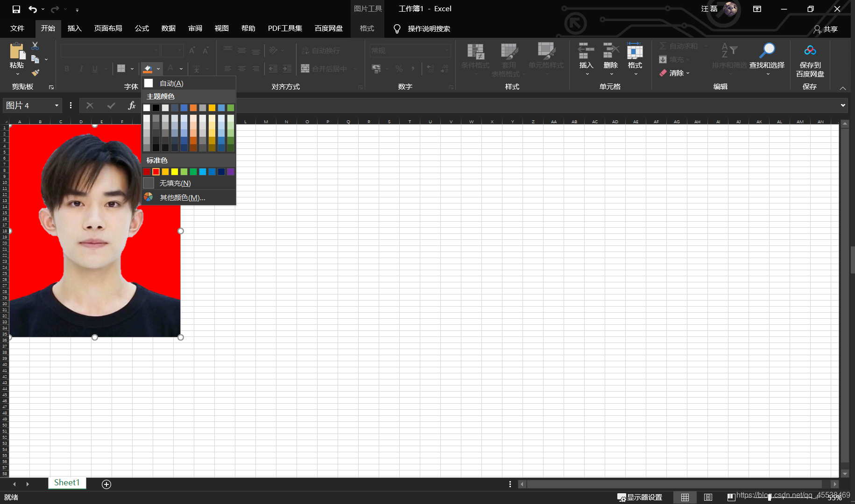The image size is (855, 504).
Task: Click the Format Painter brush icon
Action: (35, 72)
